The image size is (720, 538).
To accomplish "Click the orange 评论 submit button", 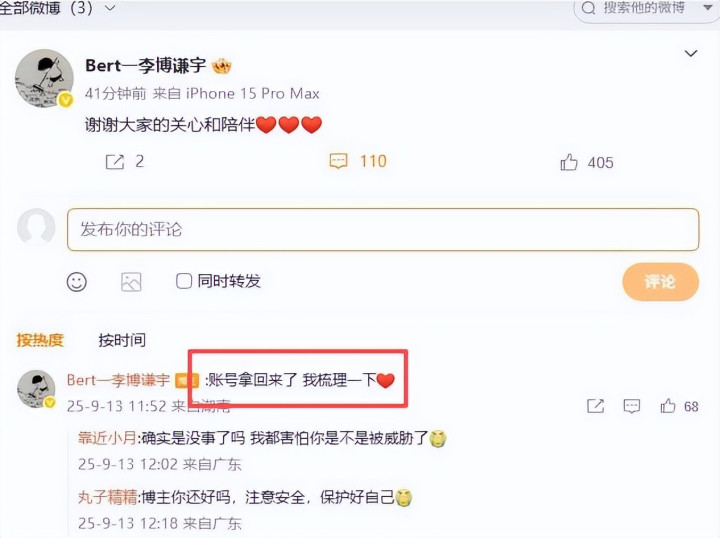I will (660, 282).
